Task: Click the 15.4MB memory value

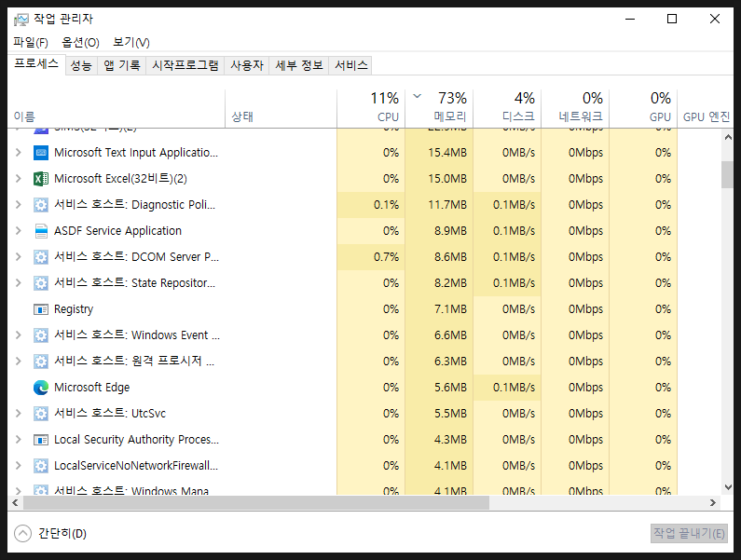Action: pos(447,153)
